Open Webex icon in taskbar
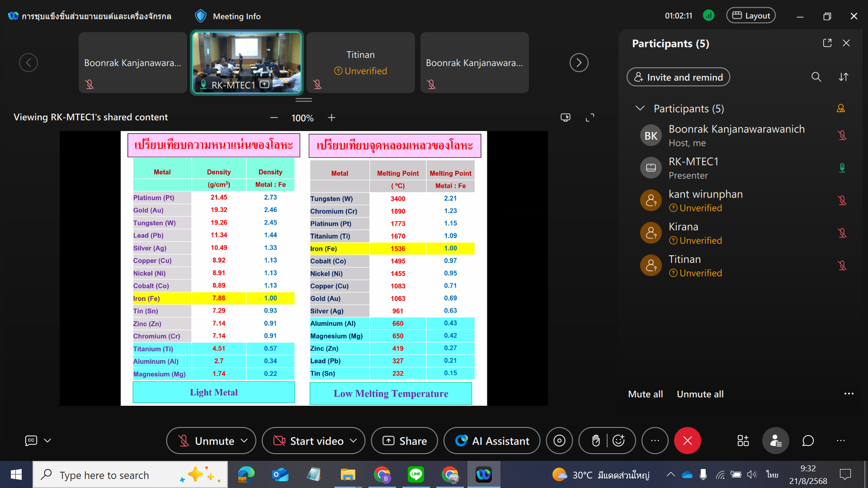 (483, 474)
